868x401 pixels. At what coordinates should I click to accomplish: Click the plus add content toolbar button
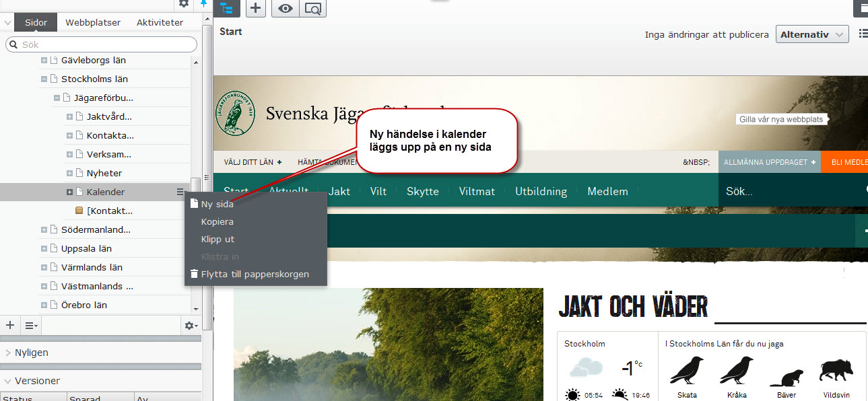click(x=255, y=8)
